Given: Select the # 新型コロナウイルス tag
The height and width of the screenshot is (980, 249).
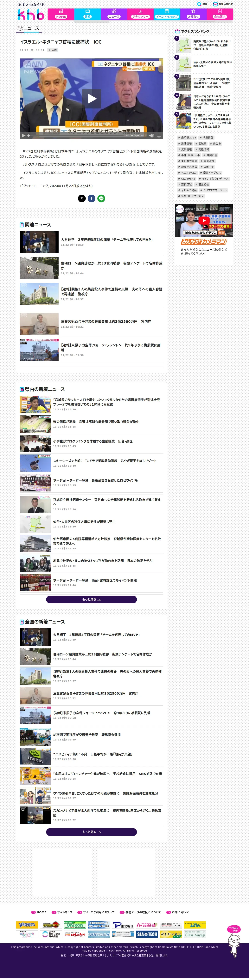Looking at the screenshot, I should pos(191,196).
